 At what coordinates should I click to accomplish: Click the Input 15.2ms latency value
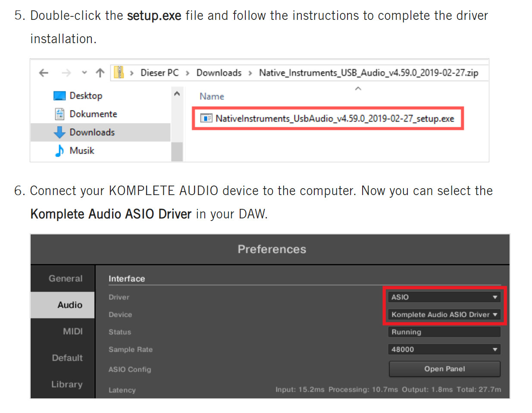coord(300,389)
